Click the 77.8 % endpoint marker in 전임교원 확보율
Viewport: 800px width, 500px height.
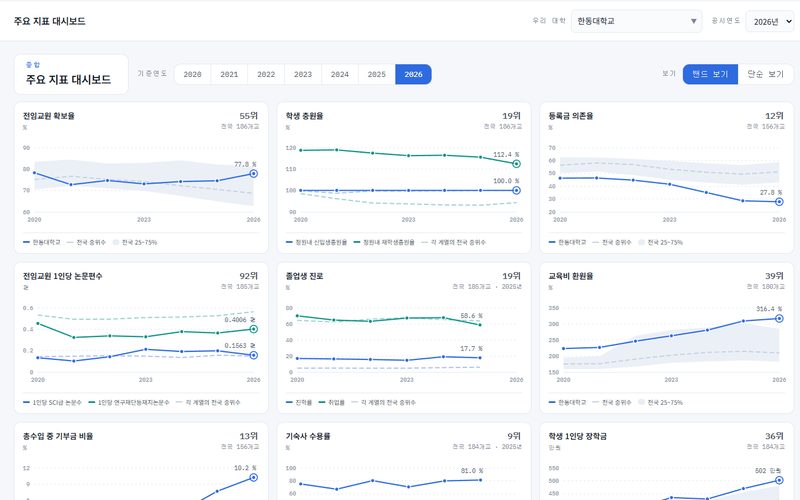(254, 174)
